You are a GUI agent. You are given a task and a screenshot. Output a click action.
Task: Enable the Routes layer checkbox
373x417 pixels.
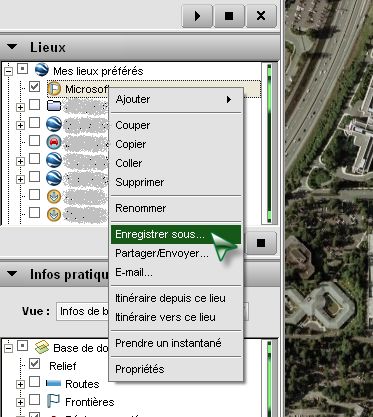34,382
